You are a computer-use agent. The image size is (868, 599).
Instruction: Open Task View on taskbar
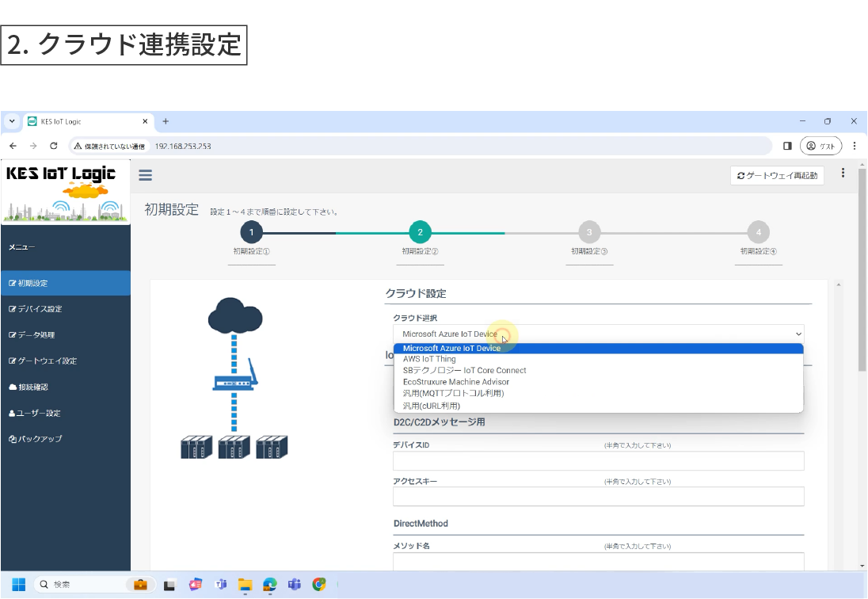[x=169, y=585]
